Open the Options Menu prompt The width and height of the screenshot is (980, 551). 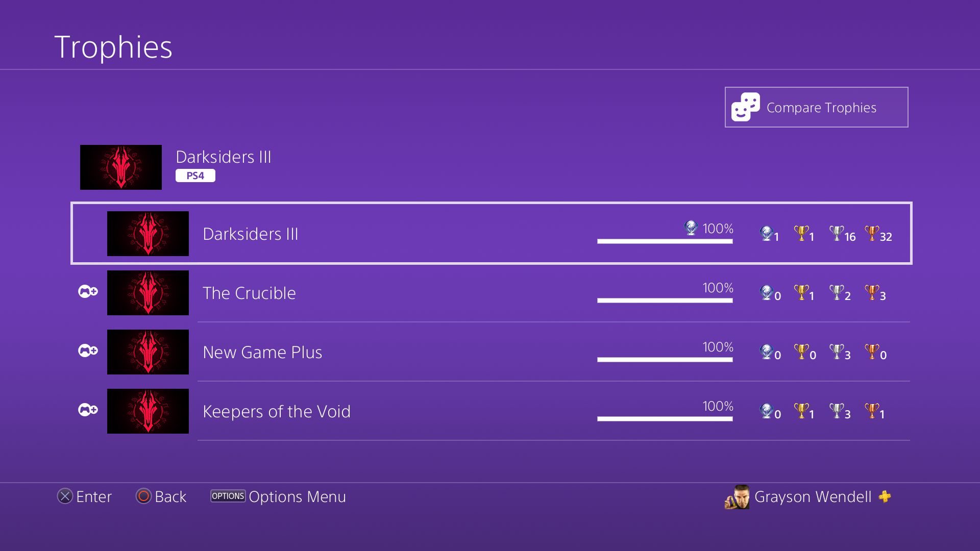(279, 496)
